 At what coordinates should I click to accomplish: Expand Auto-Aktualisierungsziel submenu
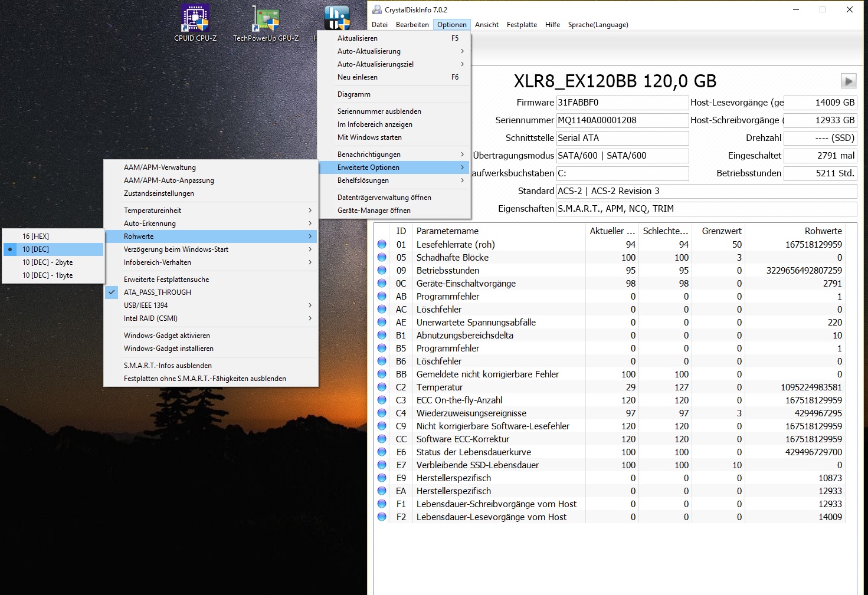(x=394, y=64)
